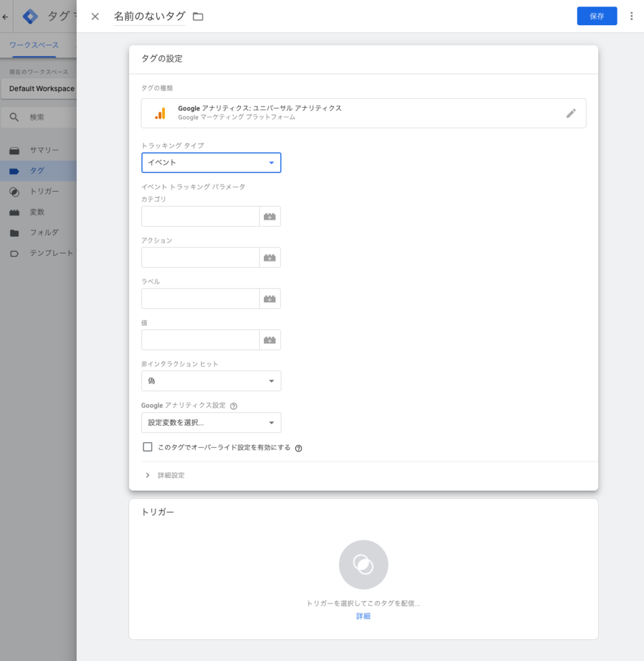Screen dimensions: 644x661
Task: Click the pencil icon to edit tag type
Action: pos(570,114)
